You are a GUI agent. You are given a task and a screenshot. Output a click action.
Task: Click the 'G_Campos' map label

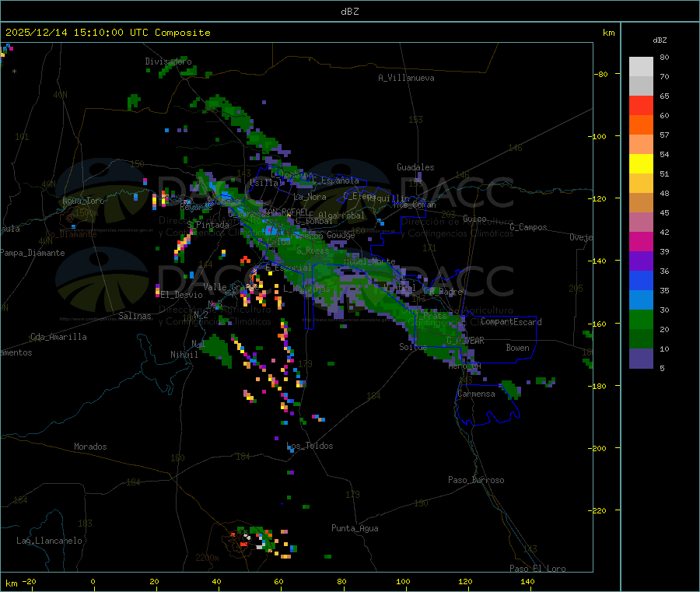point(529,227)
